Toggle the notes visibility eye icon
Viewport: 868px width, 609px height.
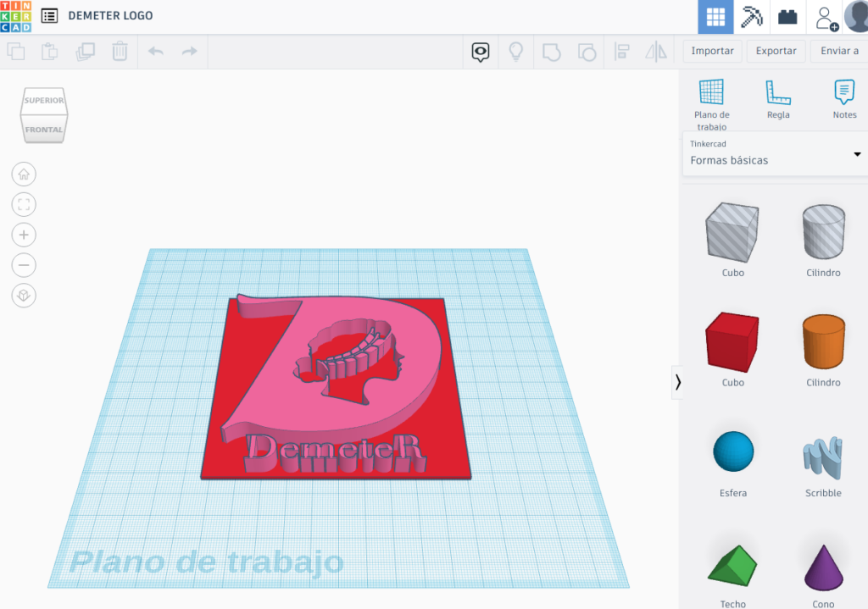[481, 52]
